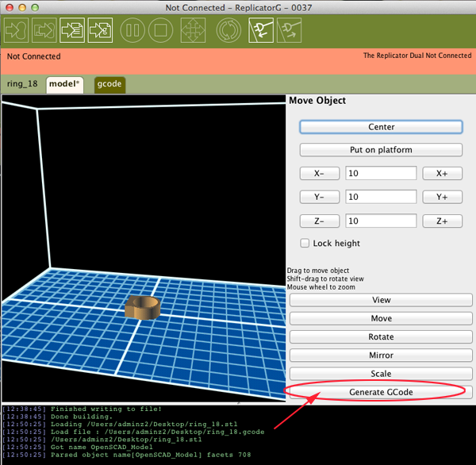Click the X- move button
This screenshot has height=465, width=476.
click(320, 174)
